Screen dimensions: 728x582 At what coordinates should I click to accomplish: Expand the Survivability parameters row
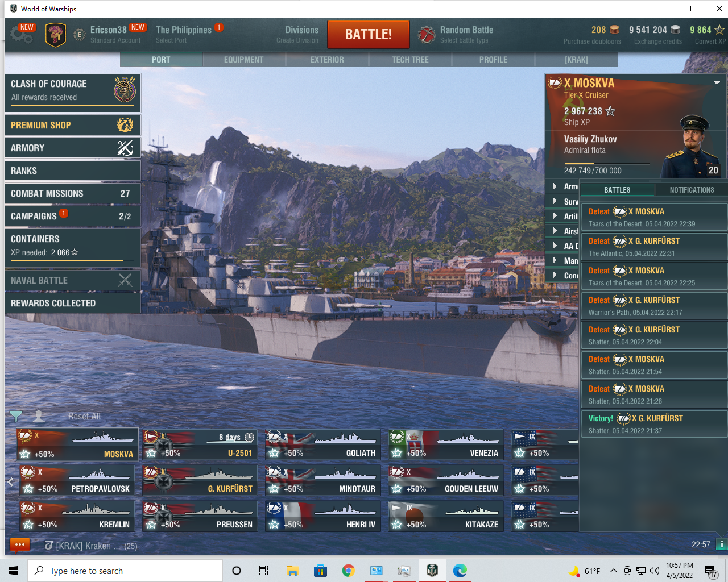pyautogui.click(x=555, y=201)
